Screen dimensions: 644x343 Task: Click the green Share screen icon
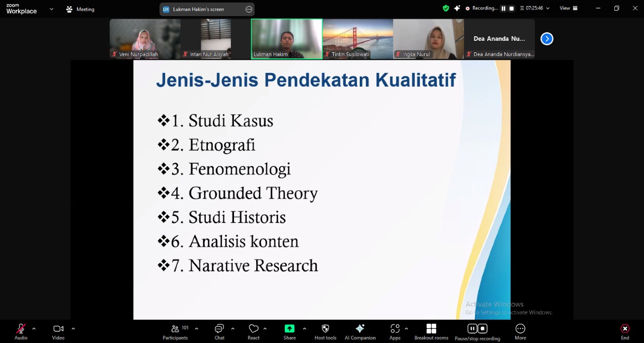tap(289, 329)
